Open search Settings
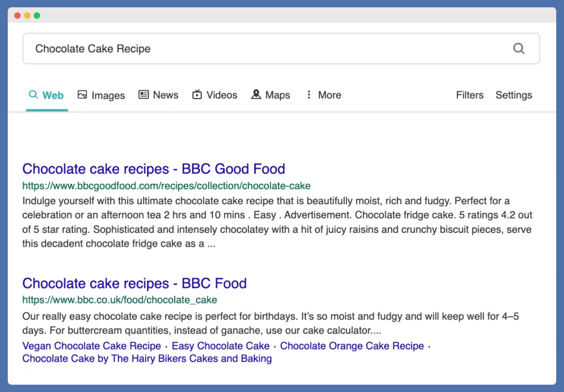 (513, 95)
